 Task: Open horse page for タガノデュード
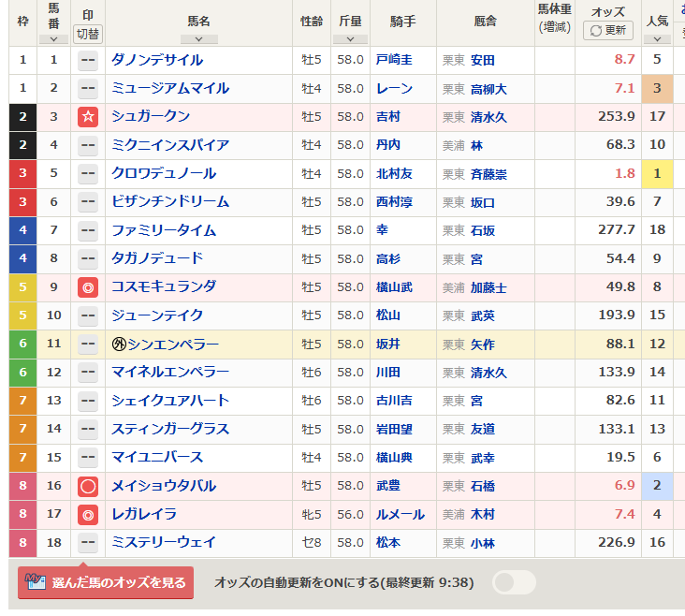(x=157, y=258)
